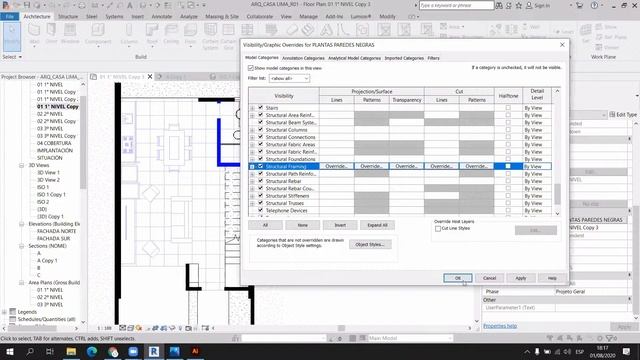Enable Cut Line Styles checkbox
This screenshot has width=640, height=360.
pos(438,229)
